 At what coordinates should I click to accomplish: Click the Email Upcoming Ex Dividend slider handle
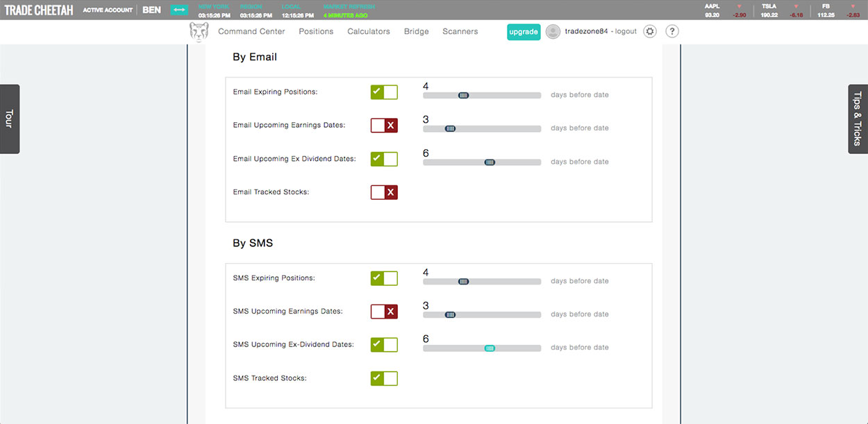490,162
